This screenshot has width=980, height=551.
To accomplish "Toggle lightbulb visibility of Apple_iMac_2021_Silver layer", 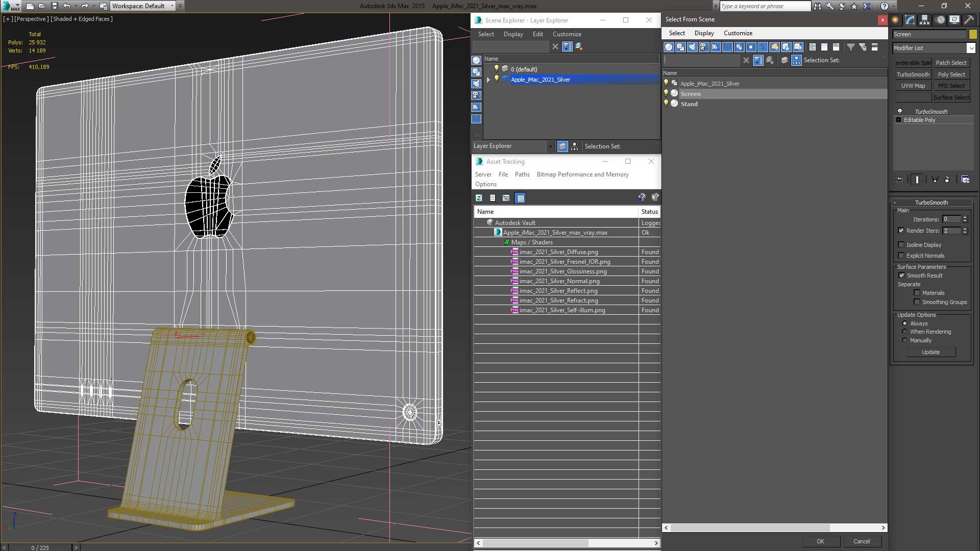I will pos(496,79).
